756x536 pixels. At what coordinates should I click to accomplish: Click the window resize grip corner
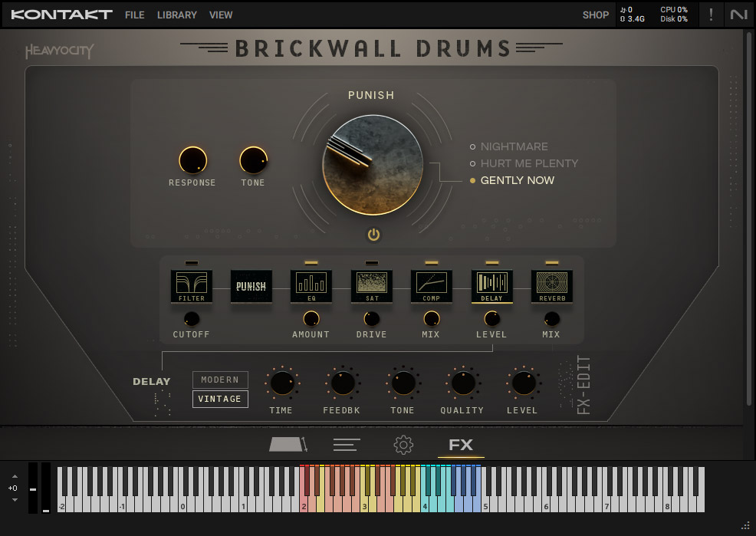pyautogui.click(x=746, y=526)
